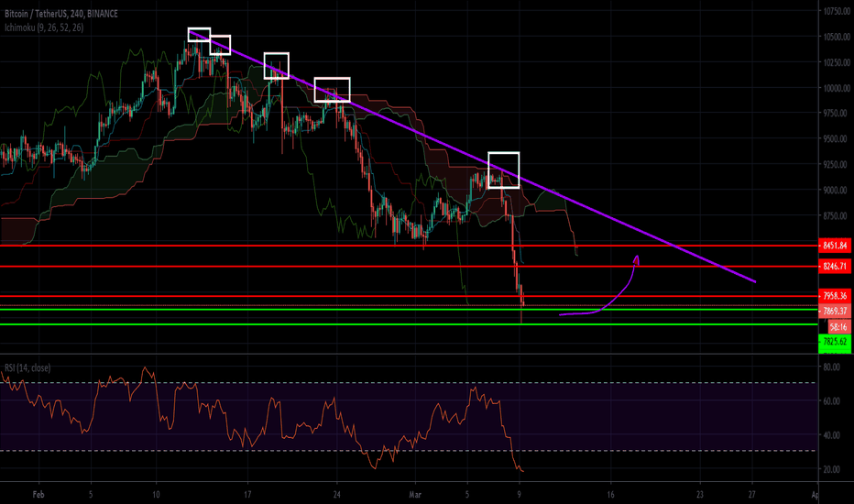The width and height of the screenshot is (854, 504).
Task: Click the 16 date label on time axis
Action: [x=610, y=495]
